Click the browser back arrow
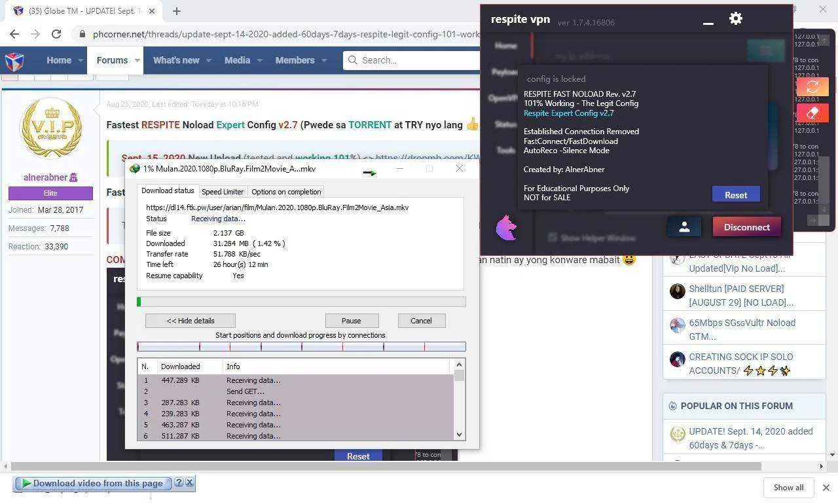Viewport: 838px width, 504px height. click(x=14, y=34)
